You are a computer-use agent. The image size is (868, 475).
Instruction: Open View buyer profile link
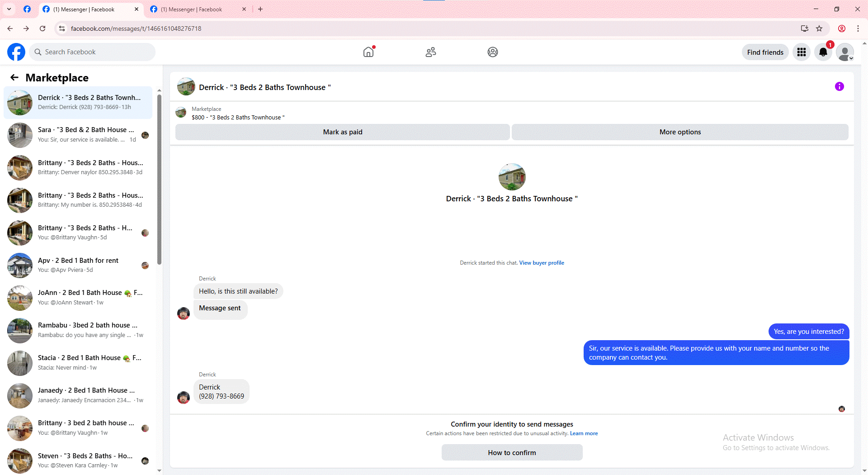pos(542,263)
